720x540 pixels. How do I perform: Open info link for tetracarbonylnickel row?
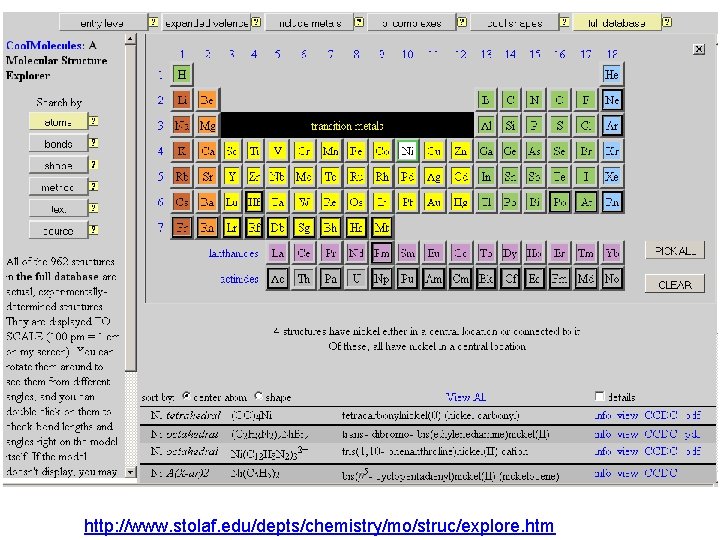(602, 416)
